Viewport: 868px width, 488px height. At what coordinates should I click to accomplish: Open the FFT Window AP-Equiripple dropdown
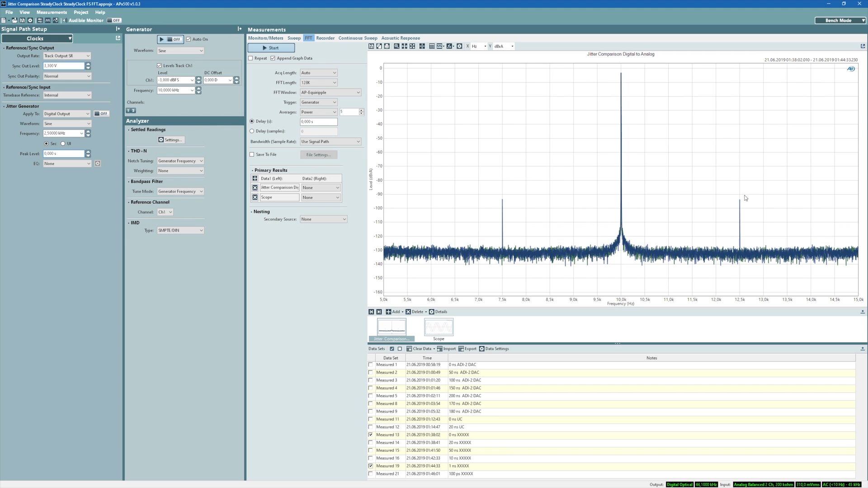[x=330, y=93]
